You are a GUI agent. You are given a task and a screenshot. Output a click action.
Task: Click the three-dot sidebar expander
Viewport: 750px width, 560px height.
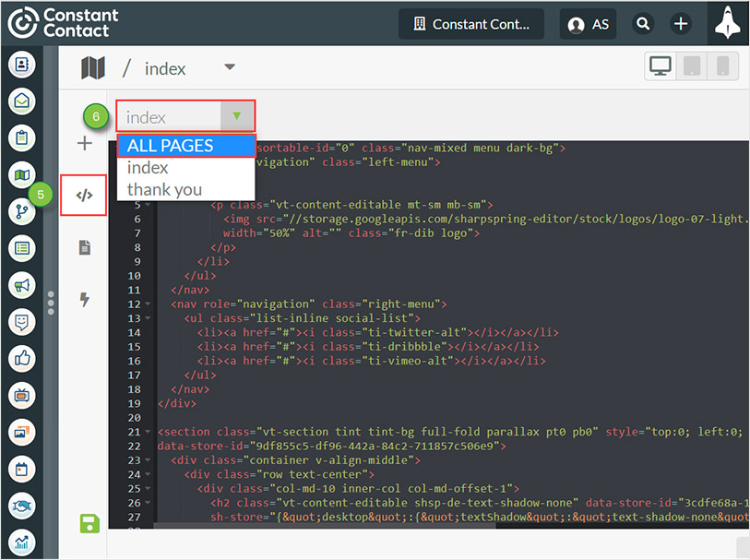(x=53, y=304)
